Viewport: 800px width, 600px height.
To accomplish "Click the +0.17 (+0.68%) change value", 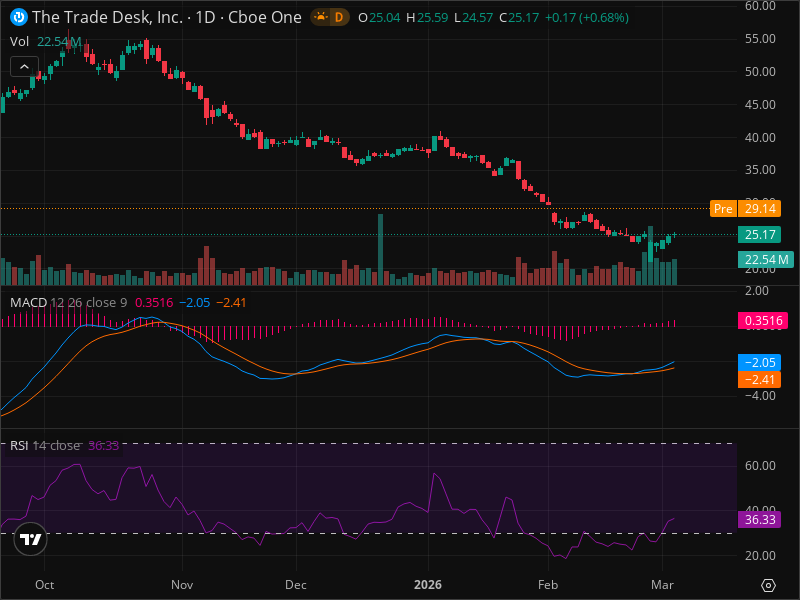I will coord(587,18).
